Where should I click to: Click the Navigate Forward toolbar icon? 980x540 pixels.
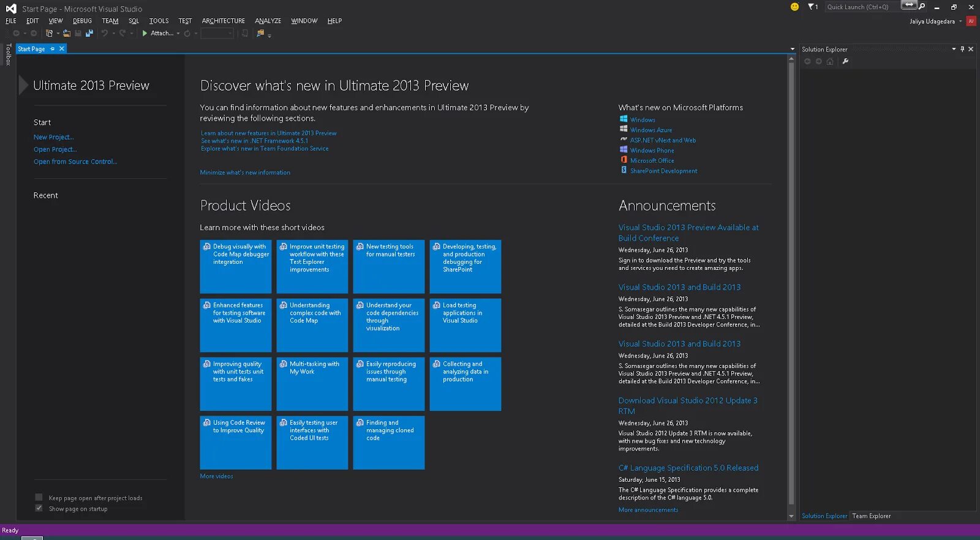click(x=34, y=33)
